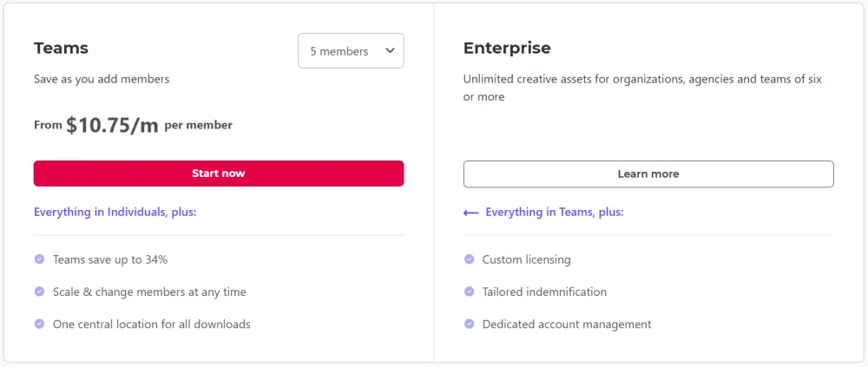Select the Enterprise plan heading
Viewport: 868px width, 367px height.
(507, 48)
